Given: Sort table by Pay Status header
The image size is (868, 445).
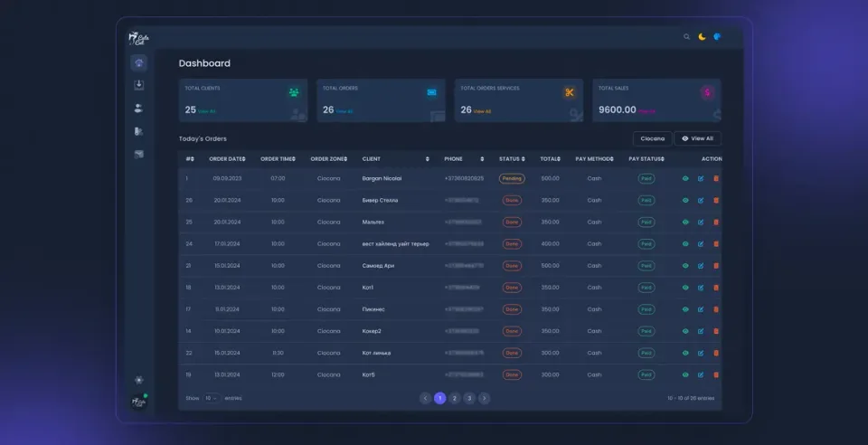Looking at the screenshot, I should click(646, 159).
